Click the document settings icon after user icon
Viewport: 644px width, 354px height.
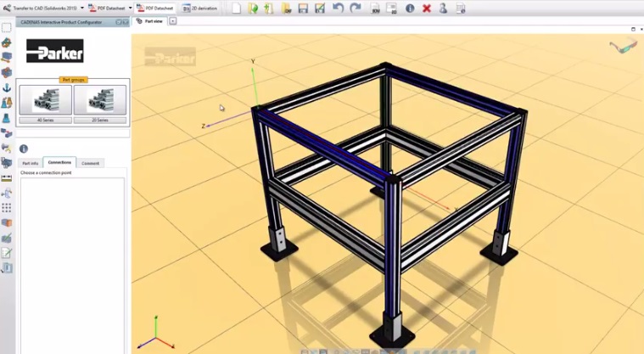pyautogui.click(x=461, y=8)
